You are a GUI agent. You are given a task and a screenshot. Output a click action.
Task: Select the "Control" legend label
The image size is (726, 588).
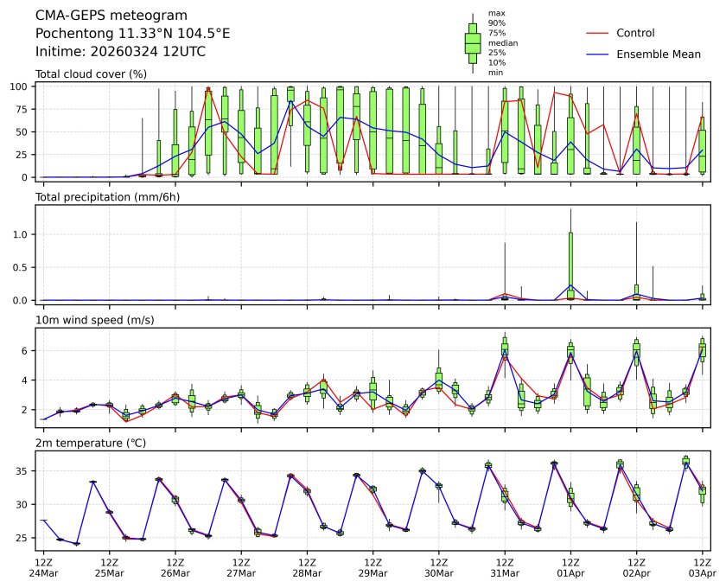tap(635, 33)
